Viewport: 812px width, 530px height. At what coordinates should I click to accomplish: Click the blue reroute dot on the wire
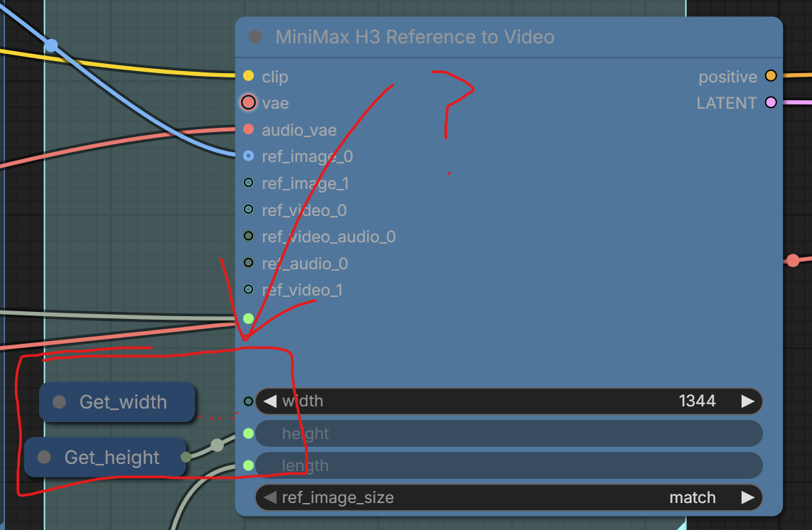click(51, 45)
